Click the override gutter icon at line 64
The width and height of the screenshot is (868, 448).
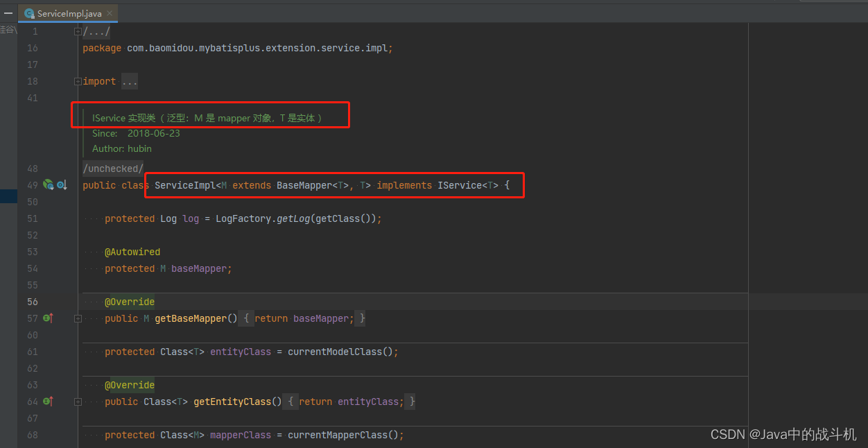(48, 402)
